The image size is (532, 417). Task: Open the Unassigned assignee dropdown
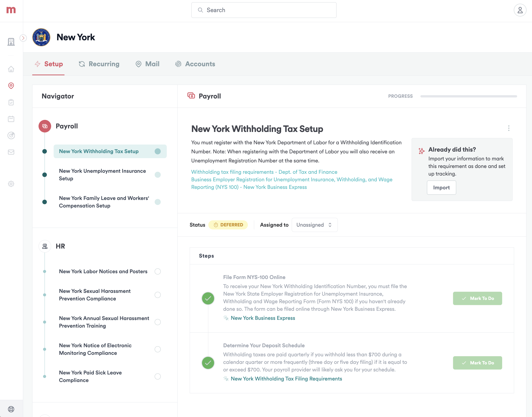point(314,225)
